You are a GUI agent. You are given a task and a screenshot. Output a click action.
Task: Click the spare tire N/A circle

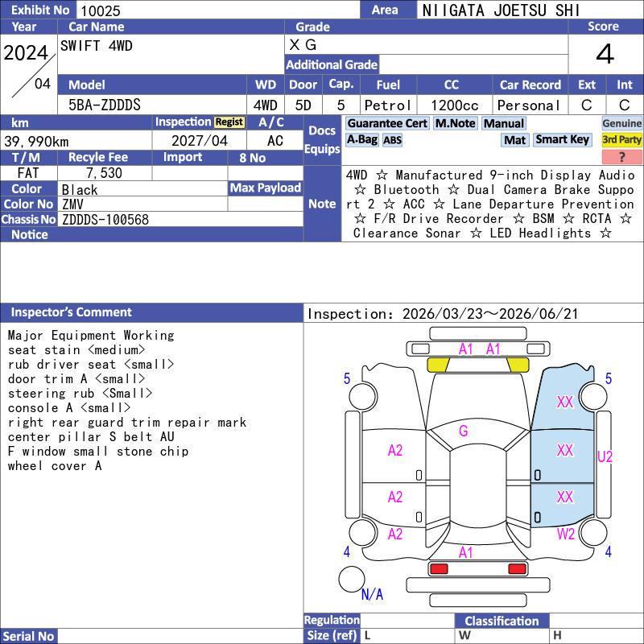tap(352, 579)
